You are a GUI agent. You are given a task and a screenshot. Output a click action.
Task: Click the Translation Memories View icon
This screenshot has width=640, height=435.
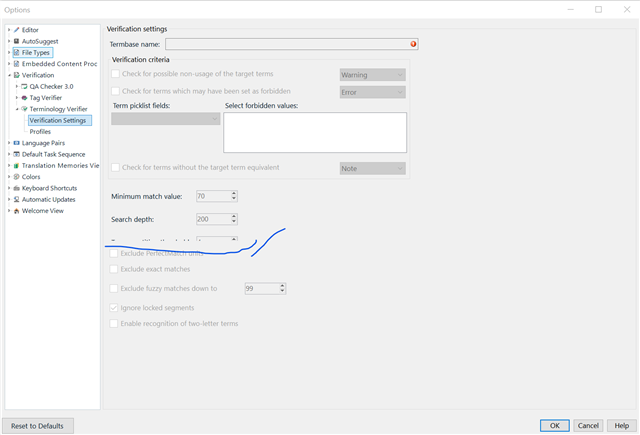[x=16, y=166]
